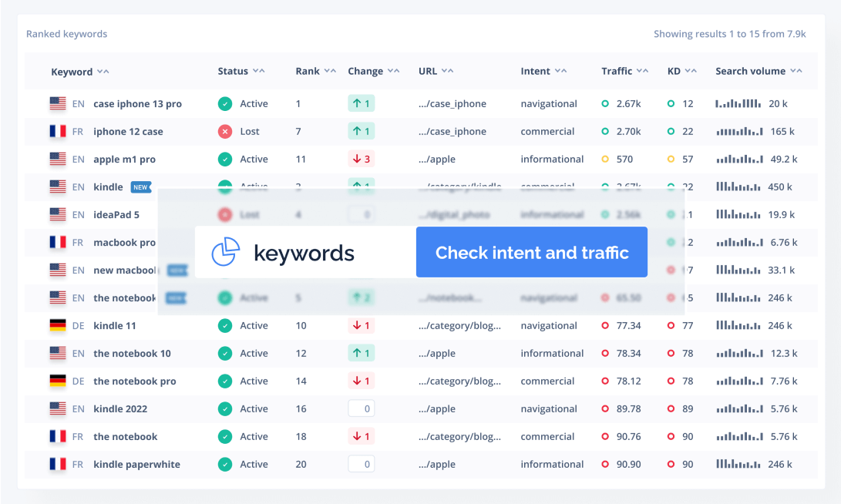The width and height of the screenshot is (841, 504).
Task: Click the search volume bar chart for kindle paperwhite
Action: point(738,464)
